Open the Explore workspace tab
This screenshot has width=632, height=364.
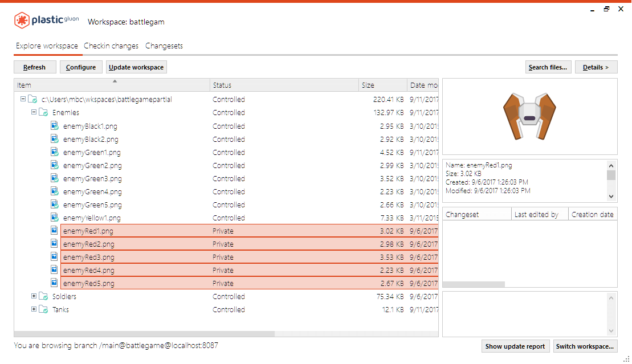[x=47, y=46]
